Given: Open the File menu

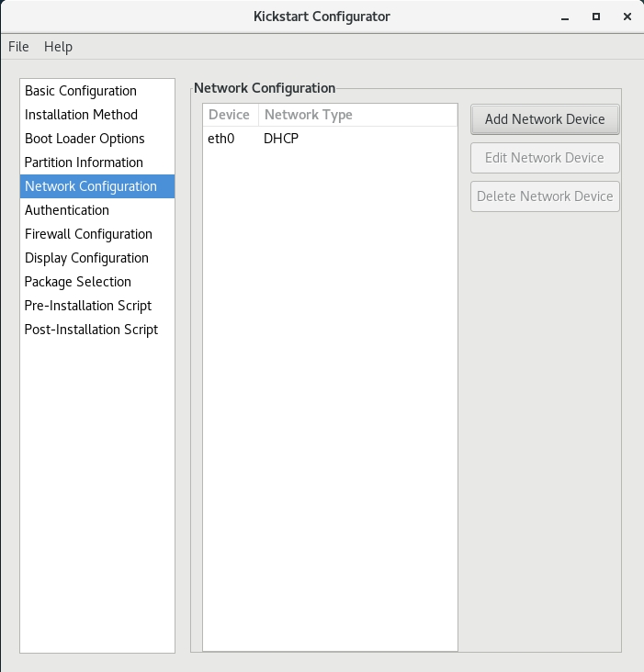Looking at the screenshot, I should [x=18, y=47].
